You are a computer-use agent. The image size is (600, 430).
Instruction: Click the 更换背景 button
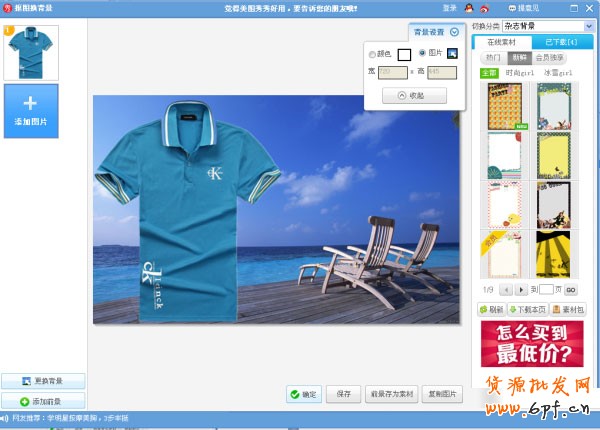coord(43,382)
